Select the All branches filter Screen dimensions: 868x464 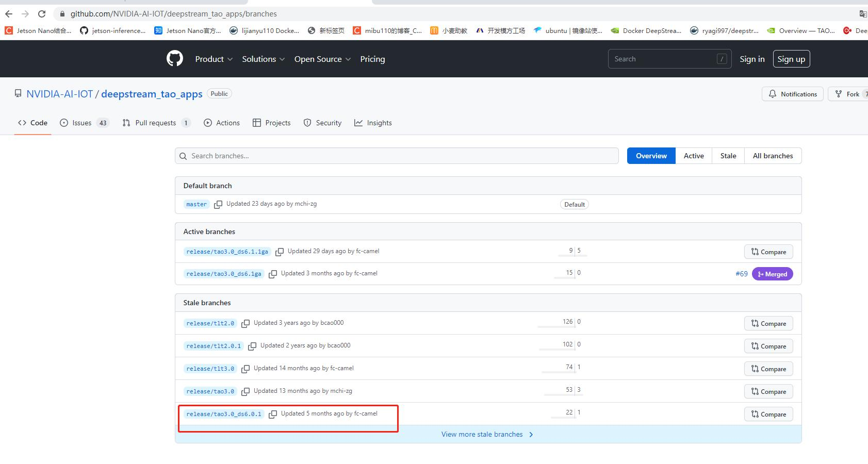click(x=773, y=156)
